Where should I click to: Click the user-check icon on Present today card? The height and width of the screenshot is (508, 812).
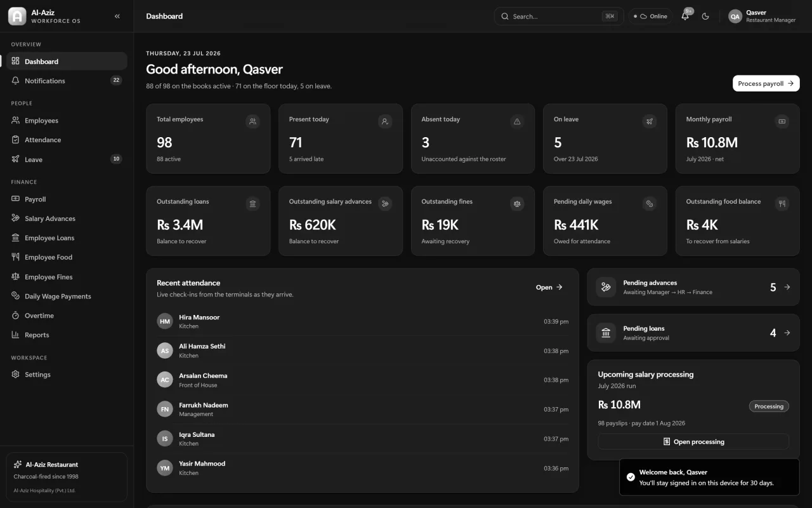click(385, 121)
